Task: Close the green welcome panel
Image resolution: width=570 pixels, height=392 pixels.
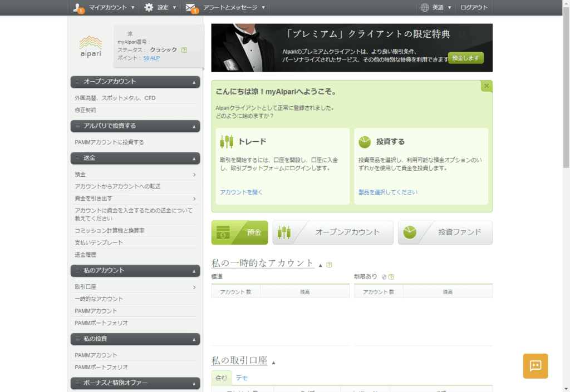Action: coord(487,86)
